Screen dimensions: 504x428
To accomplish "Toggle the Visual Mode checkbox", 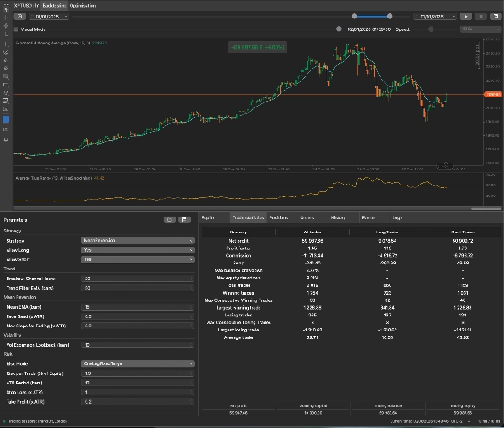I will pyautogui.click(x=17, y=29).
